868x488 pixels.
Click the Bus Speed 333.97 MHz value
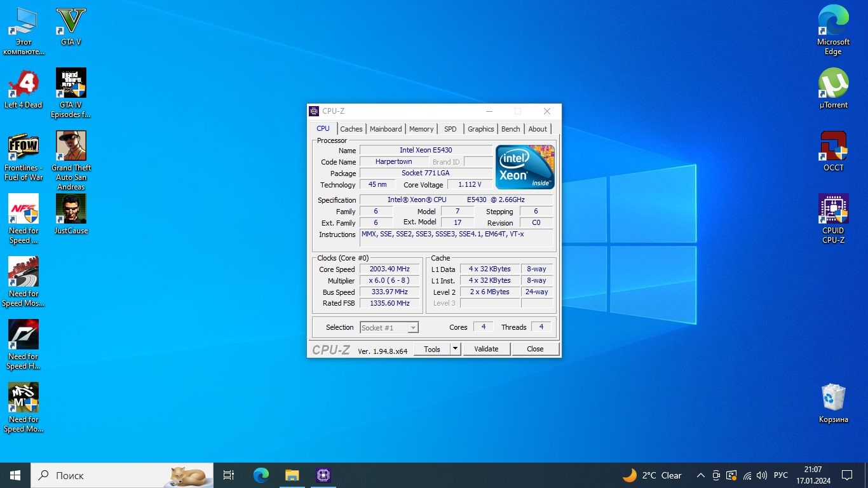pyautogui.click(x=390, y=292)
